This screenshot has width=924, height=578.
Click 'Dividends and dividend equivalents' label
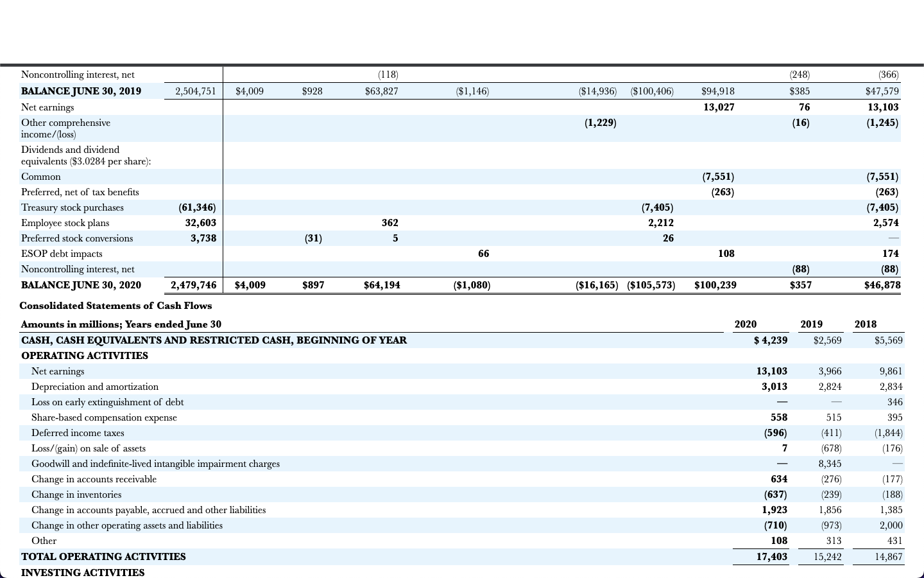point(86,155)
